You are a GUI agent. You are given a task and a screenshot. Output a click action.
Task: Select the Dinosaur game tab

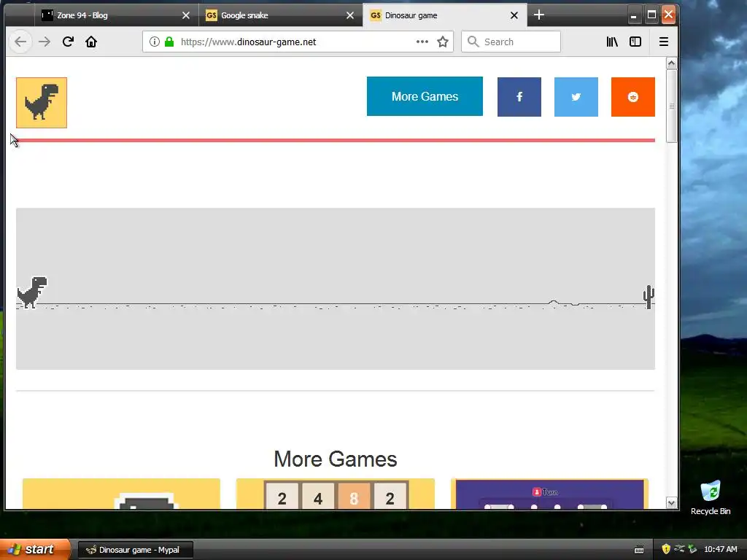(444, 15)
